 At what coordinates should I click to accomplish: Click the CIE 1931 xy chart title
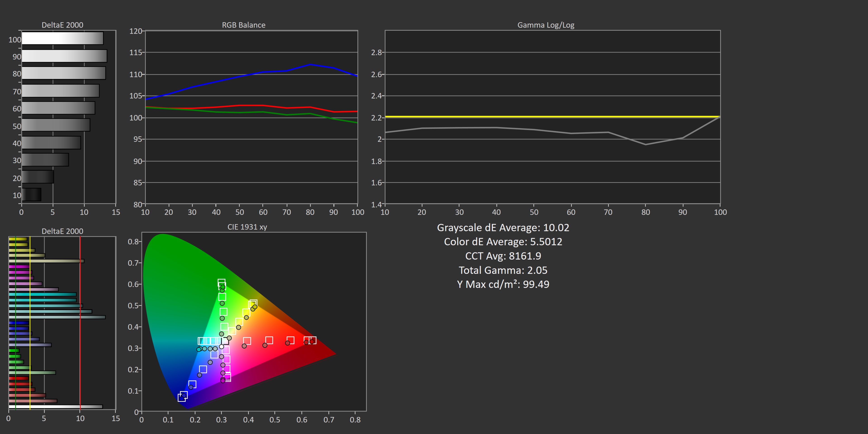(x=247, y=227)
